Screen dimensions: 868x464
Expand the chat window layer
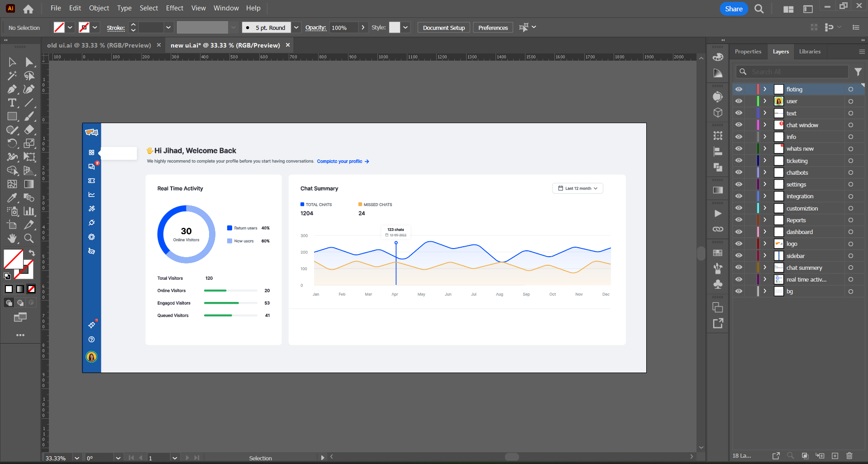[x=765, y=125]
